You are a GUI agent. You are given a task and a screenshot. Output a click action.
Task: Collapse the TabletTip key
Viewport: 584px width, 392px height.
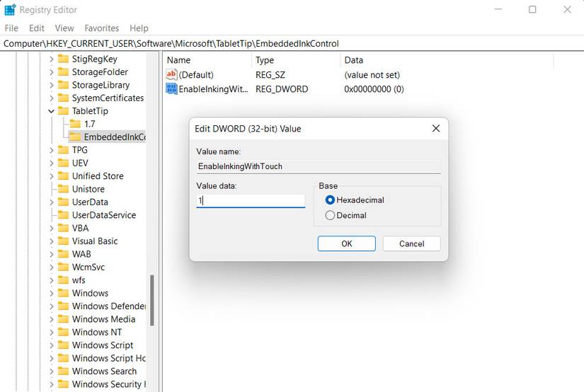click(x=52, y=111)
